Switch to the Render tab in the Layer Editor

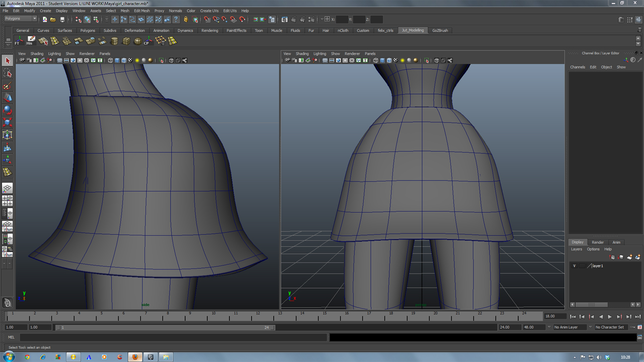point(597,242)
